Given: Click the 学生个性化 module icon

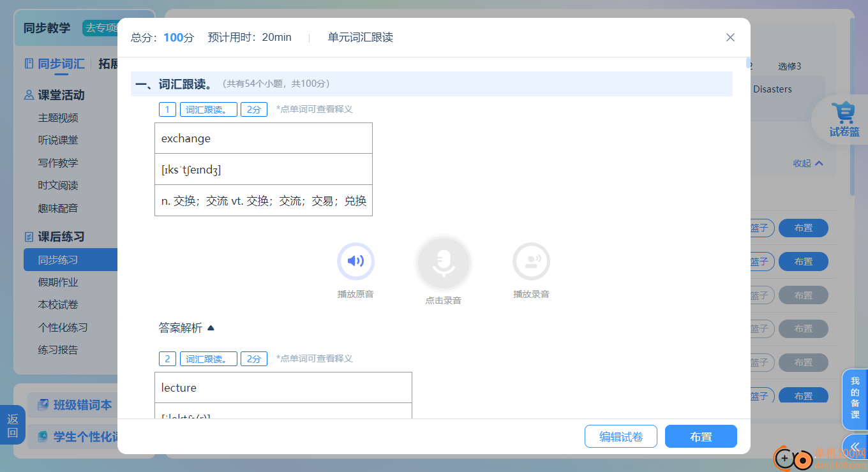Looking at the screenshot, I should (43, 437).
